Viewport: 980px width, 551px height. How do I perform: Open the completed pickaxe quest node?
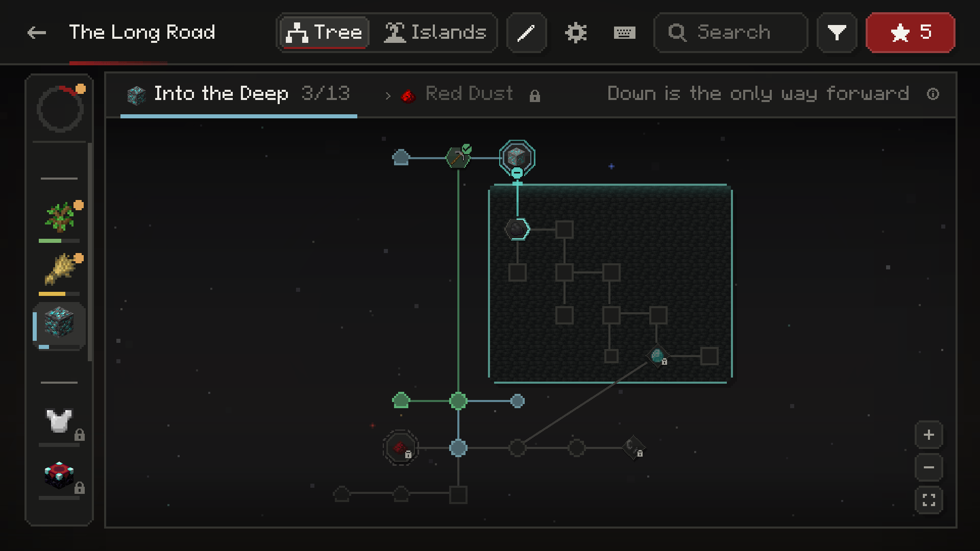[458, 158]
